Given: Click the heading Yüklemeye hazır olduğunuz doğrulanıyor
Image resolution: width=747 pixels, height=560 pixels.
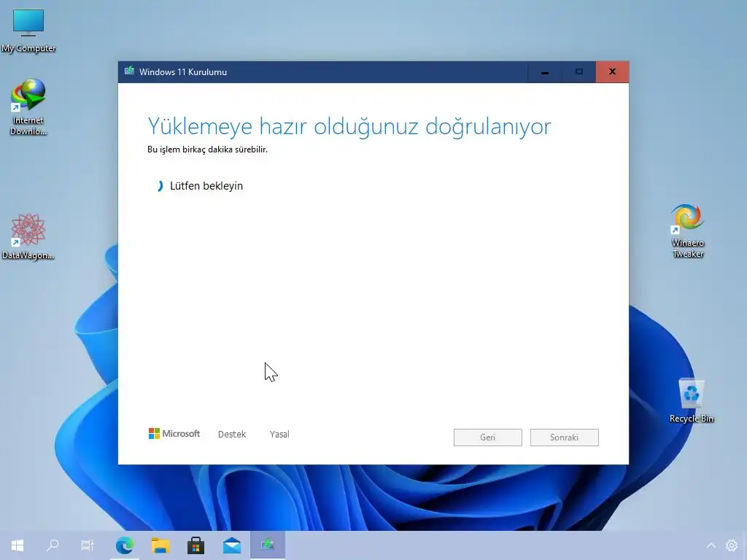Looking at the screenshot, I should (349, 127).
